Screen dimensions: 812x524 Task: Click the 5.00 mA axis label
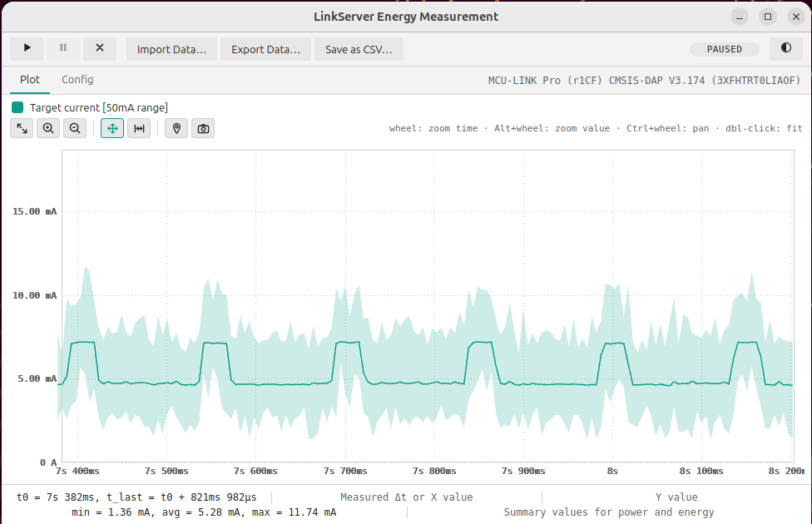pyautogui.click(x=37, y=378)
